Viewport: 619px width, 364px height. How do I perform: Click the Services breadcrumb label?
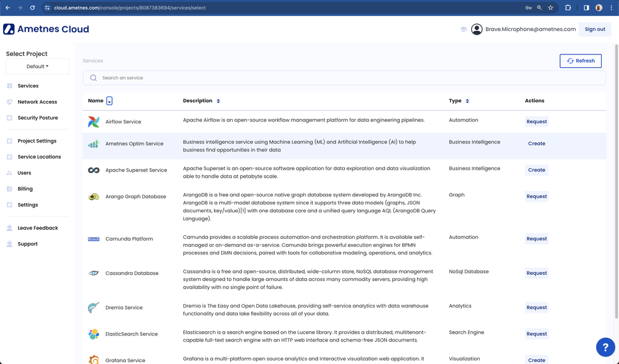(x=93, y=61)
